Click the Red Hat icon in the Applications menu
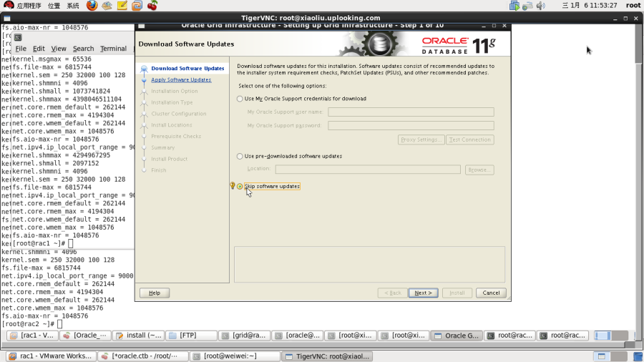 [8, 5]
